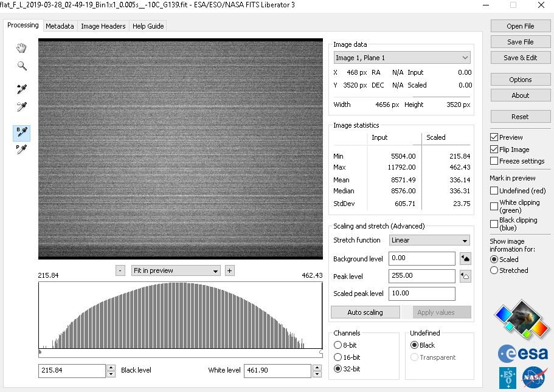
Task: Select the Scaled information radio button
Action: pyautogui.click(x=494, y=260)
